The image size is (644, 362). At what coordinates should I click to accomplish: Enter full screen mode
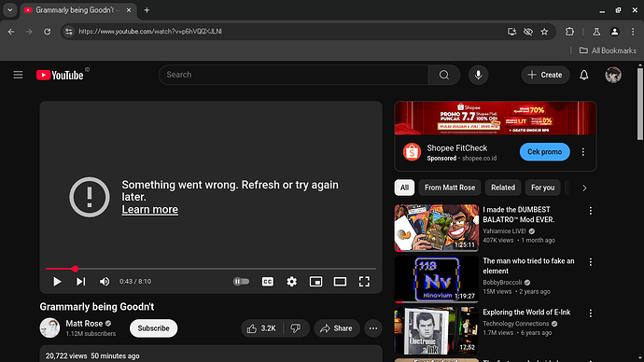pos(364,282)
